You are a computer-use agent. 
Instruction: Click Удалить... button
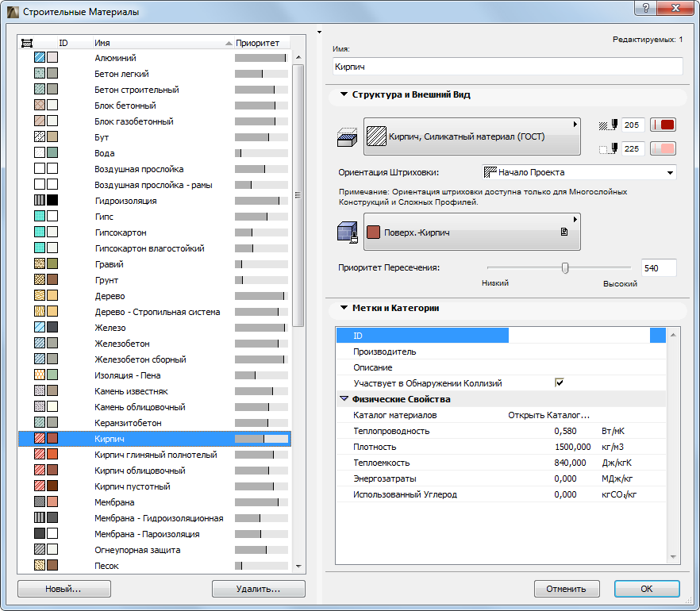259,589
